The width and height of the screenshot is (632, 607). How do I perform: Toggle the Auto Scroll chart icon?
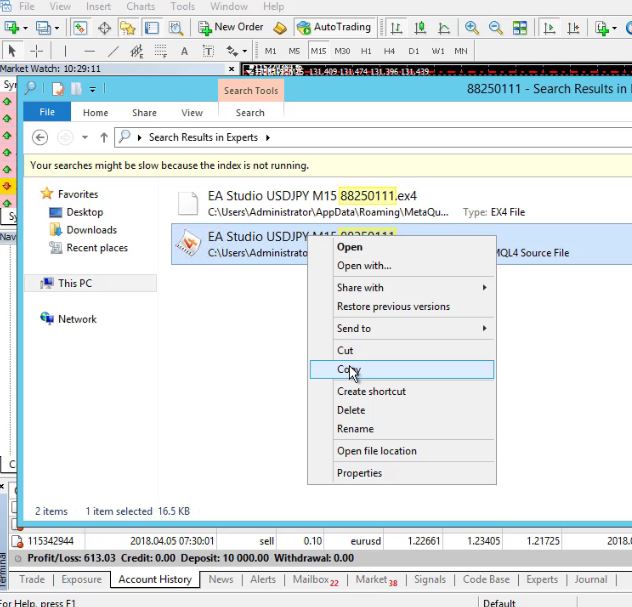point(549,28)
